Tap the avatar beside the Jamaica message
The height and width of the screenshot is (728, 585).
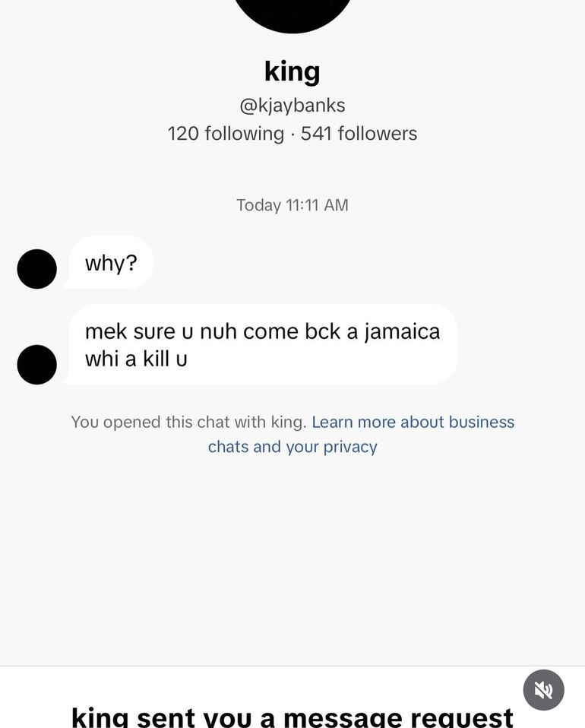(x=36, y=364)
